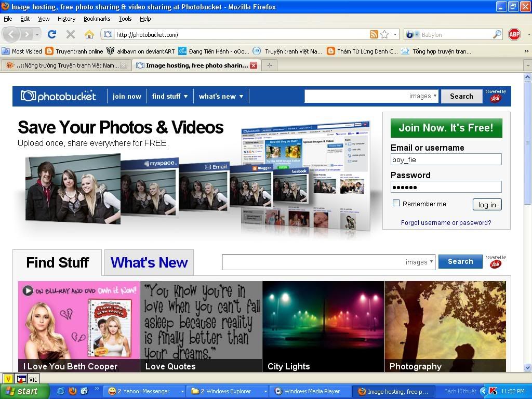Bookmark page with the star icon
Screen dimensions: 532x399
[384, 34]
